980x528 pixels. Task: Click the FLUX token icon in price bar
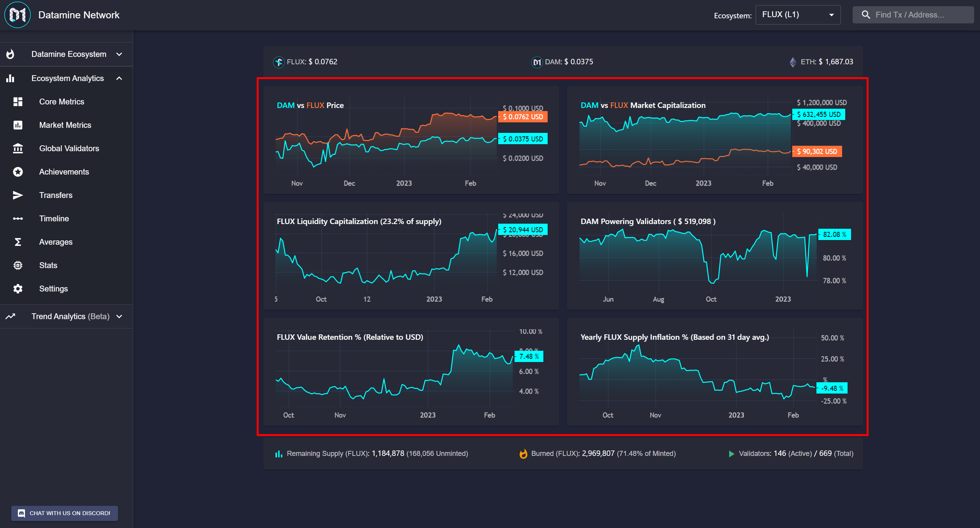[x=279, y=62]
